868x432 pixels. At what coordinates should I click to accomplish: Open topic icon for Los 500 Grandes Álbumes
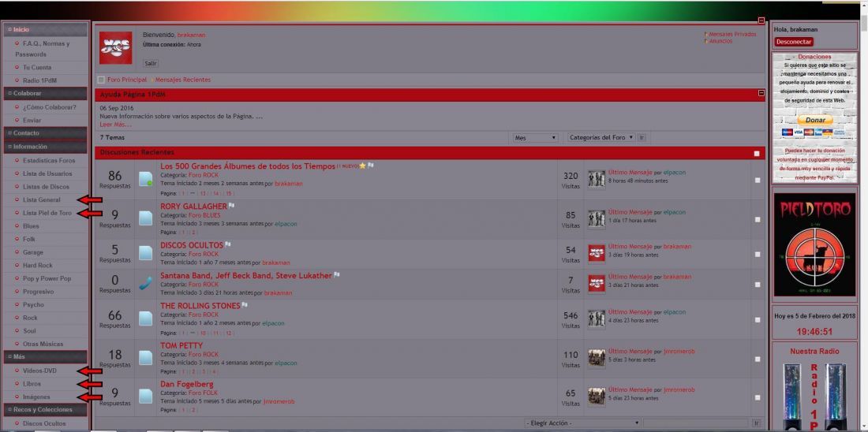pyautogui.click(x=146, y=179)
